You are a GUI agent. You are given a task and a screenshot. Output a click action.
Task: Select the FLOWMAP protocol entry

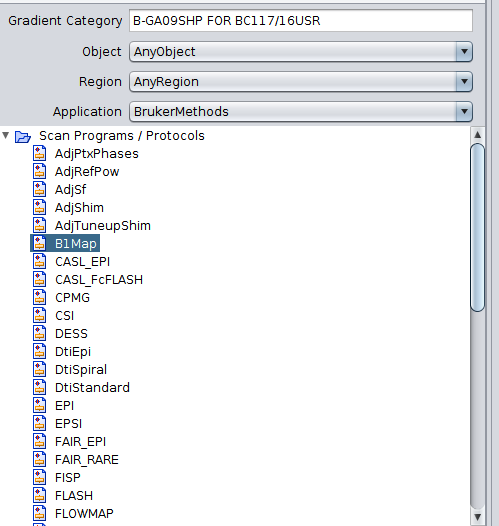point(84,513)
